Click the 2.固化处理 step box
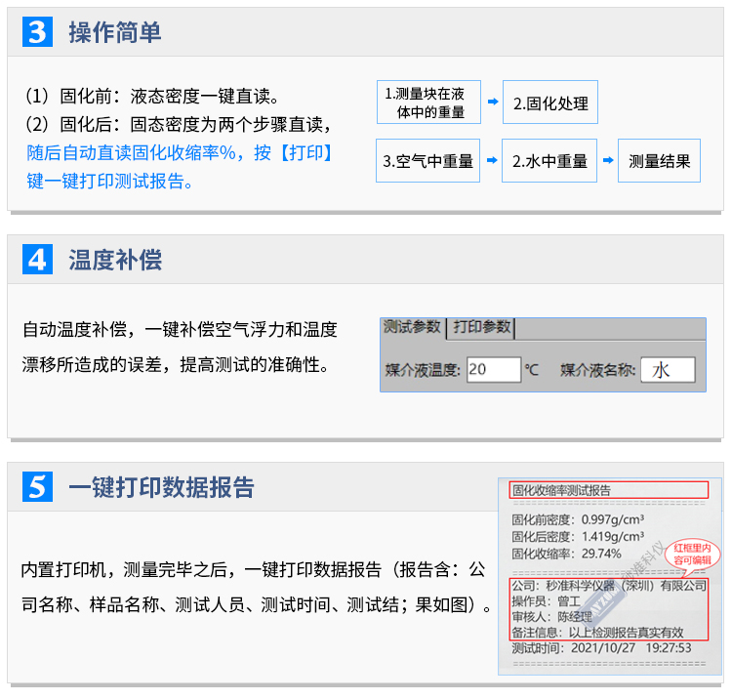732x700 pixels. tap(550, 103)
